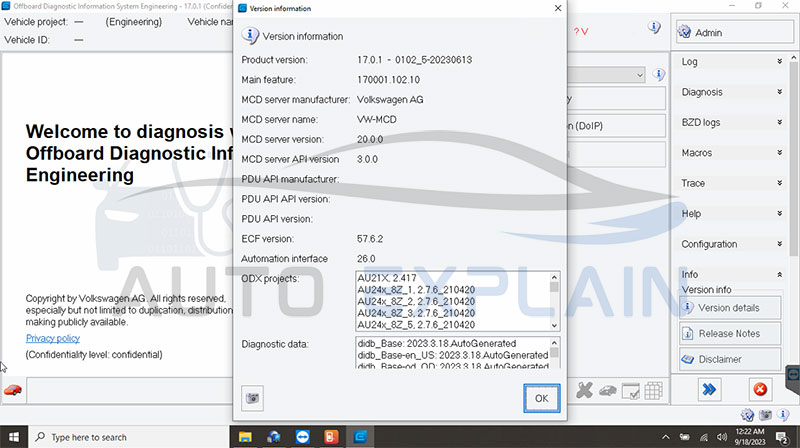Click the network icon in system tray
This screenshot has width=800, height=448.
click(x=704, y=437)
